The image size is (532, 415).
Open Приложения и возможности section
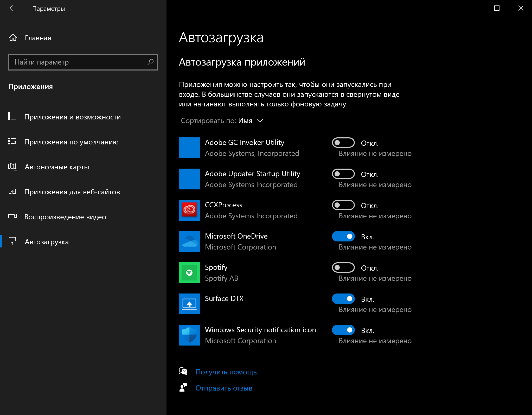[72, 117]
